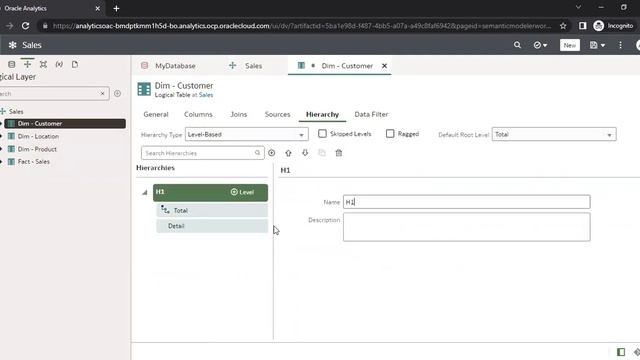Select Dim - Location in the tree
This screenshot has height=360, width=640.
tap(38, 136)
